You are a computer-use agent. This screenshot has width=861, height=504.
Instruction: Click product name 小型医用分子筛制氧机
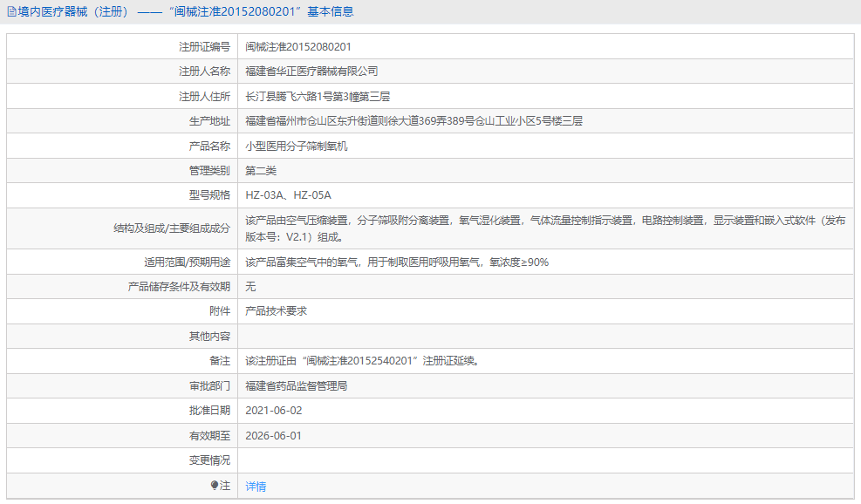coord(297,146)
